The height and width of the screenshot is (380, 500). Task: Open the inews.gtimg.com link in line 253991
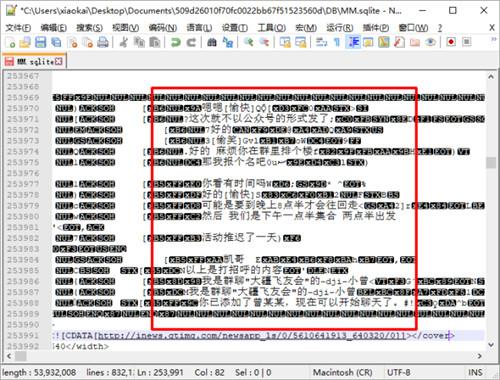tap(251, 335)
